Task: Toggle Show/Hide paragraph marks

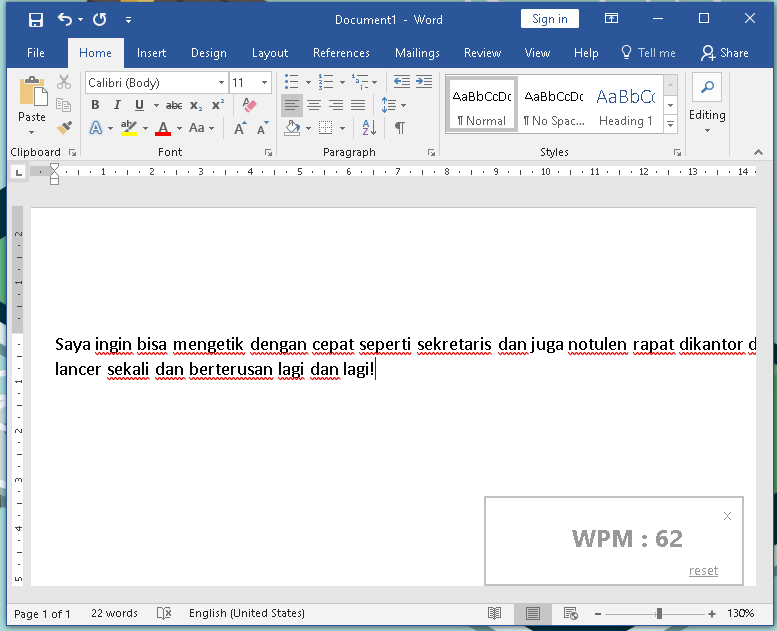Action: tap(400, 128)
